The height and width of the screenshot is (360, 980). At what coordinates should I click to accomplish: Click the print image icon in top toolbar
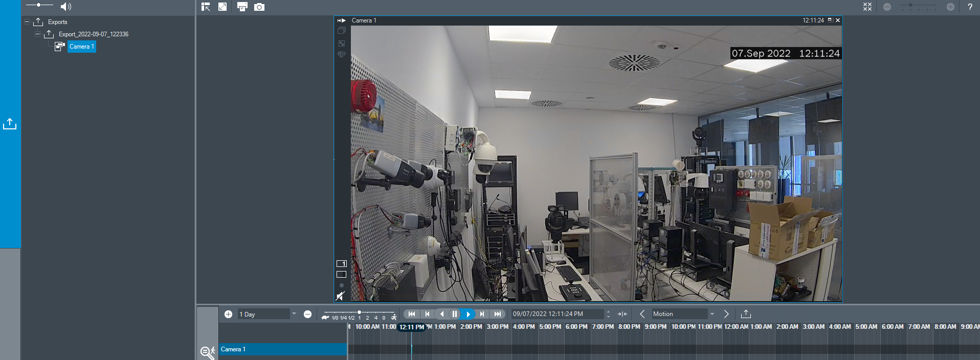pyautogui.click(x=242, y=7)
